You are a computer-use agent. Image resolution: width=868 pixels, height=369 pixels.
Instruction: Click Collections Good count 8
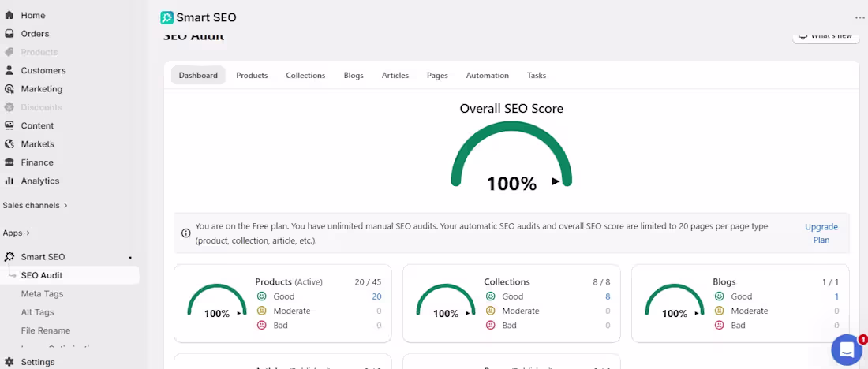(608, 296)
